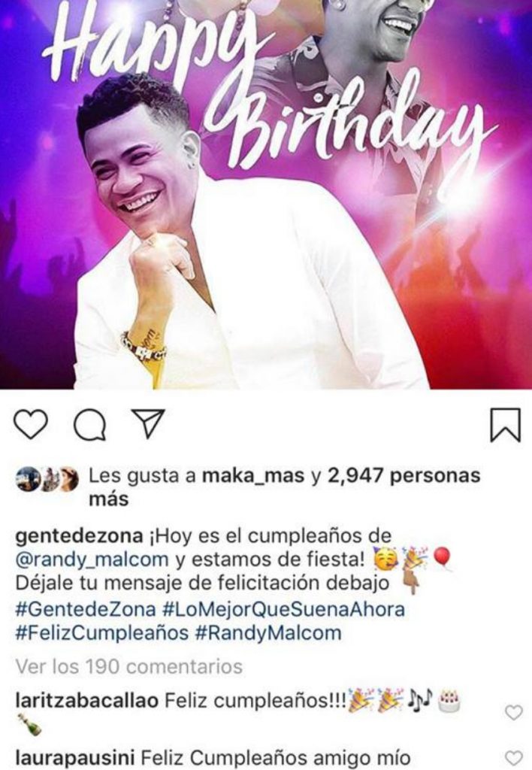Open hashtag #FelizCumpleaños
This screenshot has width=532, height=770.
click(103, 632)
